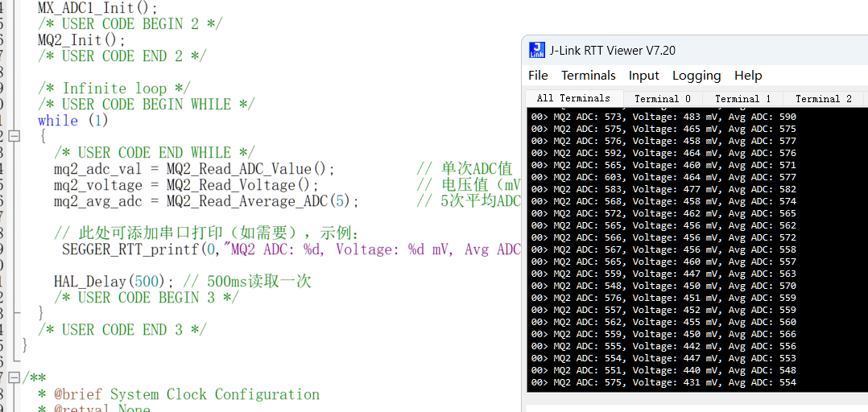The image size is (868, 412).
Task: Click log line 'ADC: 603, Voltage: 464 mV'
Action: (x=663, y=177)
